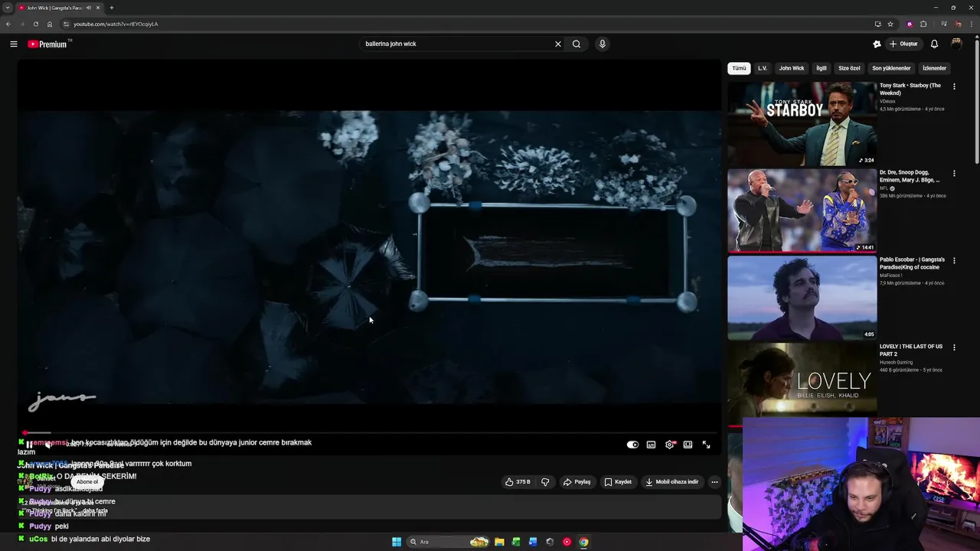The width and height of the screenshot is (980, 551).
Task: Toggle subtitles on the player
Action: click(x=651, y=445)
